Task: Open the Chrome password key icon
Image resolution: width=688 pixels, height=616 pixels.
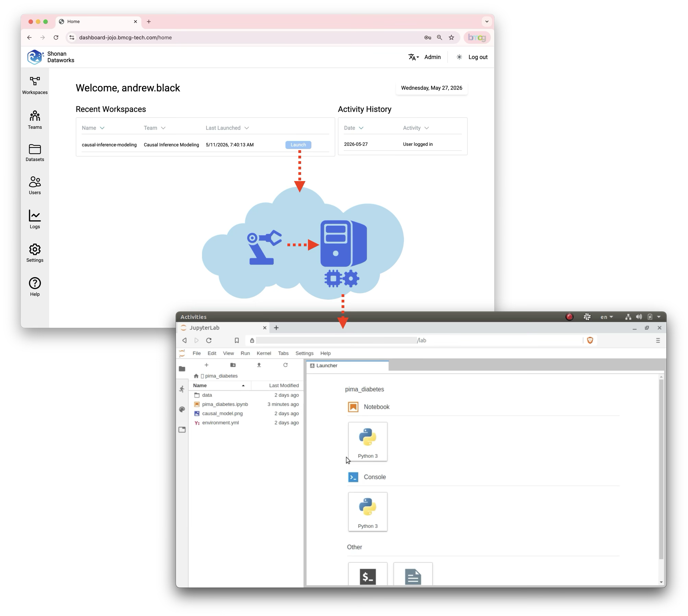Action: click(427, 37)
